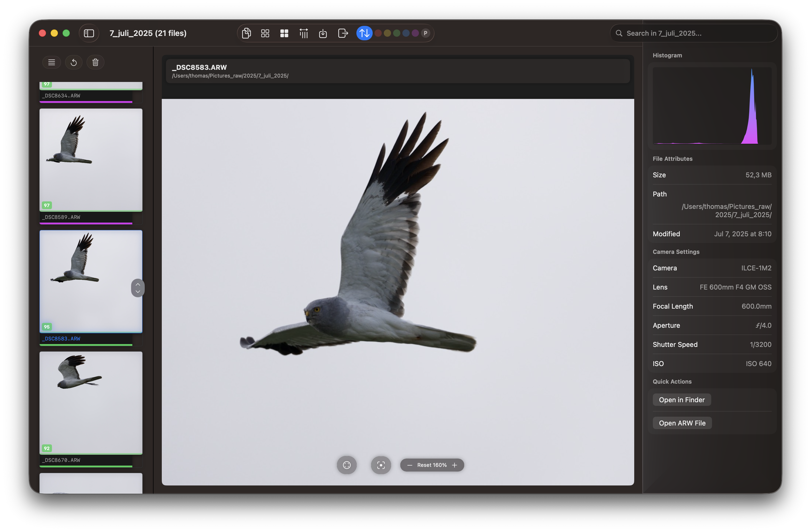
Task: Select the red color label swatch
Action: (378, 33)
